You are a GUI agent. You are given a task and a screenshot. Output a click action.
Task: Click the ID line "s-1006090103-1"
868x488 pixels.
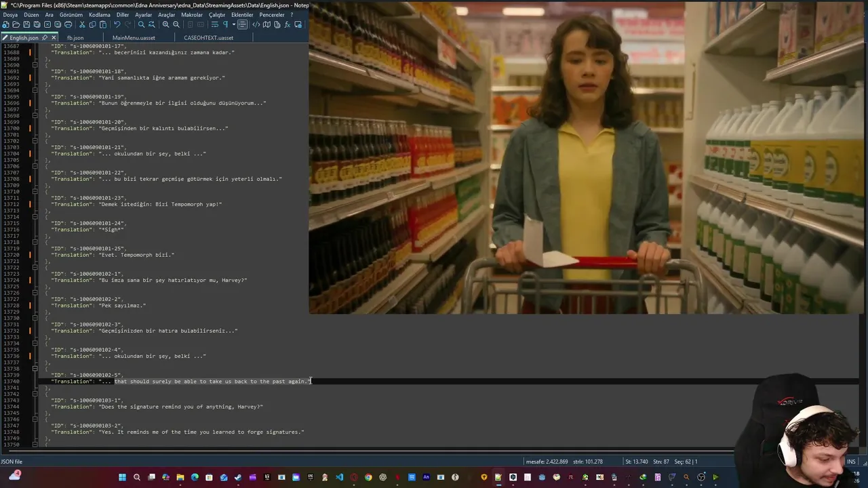point(87,401)
